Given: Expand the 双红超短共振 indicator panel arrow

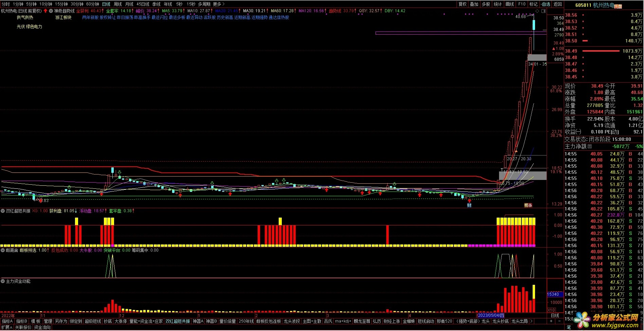Looking at the screenshot, I should [3, 211].
